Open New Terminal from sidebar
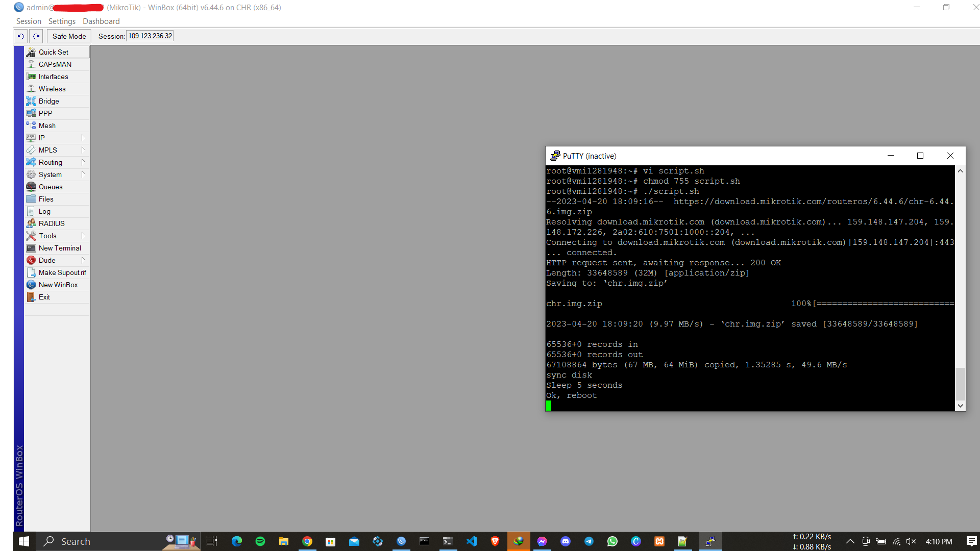The height and width of the screenshot is (551, 980). [60, 248]
